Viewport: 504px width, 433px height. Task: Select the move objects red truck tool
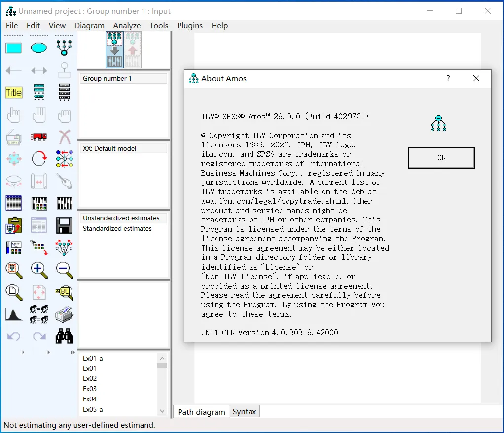click(39, 137)
